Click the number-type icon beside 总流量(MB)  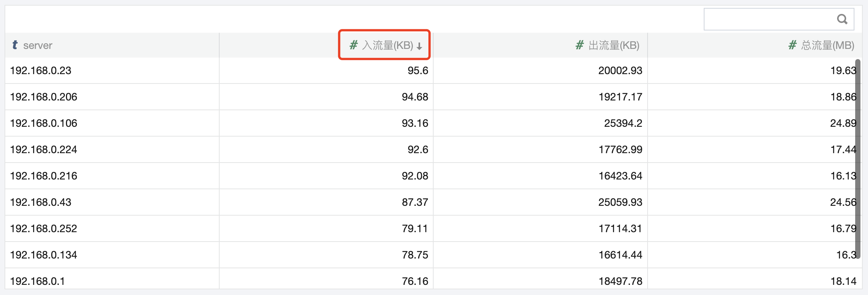(792, 45)
